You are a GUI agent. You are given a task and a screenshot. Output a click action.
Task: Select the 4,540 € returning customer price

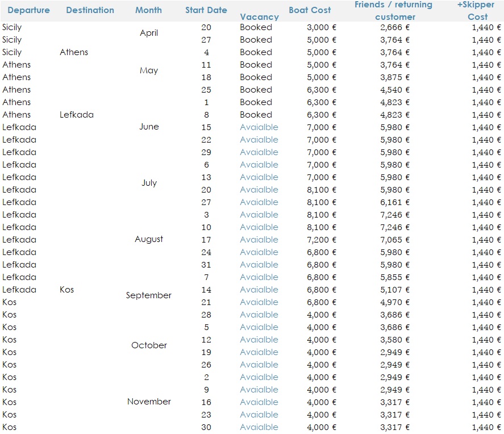pos(395,90)
